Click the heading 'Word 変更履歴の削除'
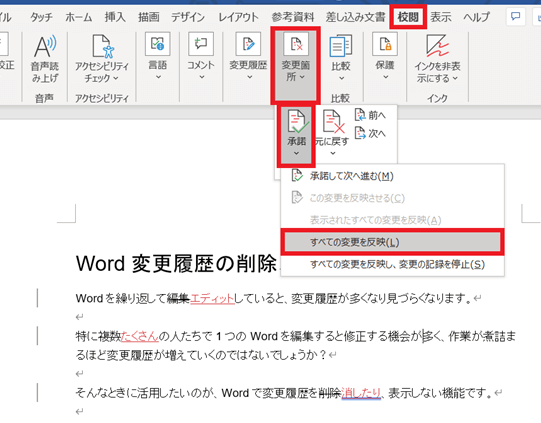541x423 pixels. [x=176, y=264]
